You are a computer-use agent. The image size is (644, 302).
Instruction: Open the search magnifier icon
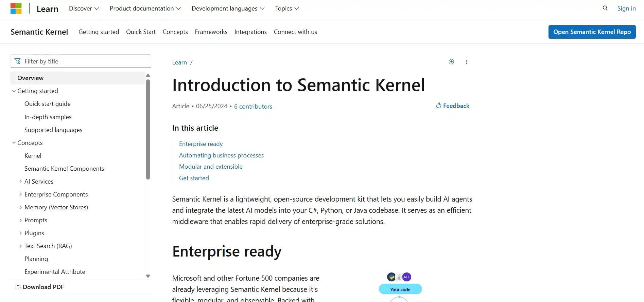605,8
